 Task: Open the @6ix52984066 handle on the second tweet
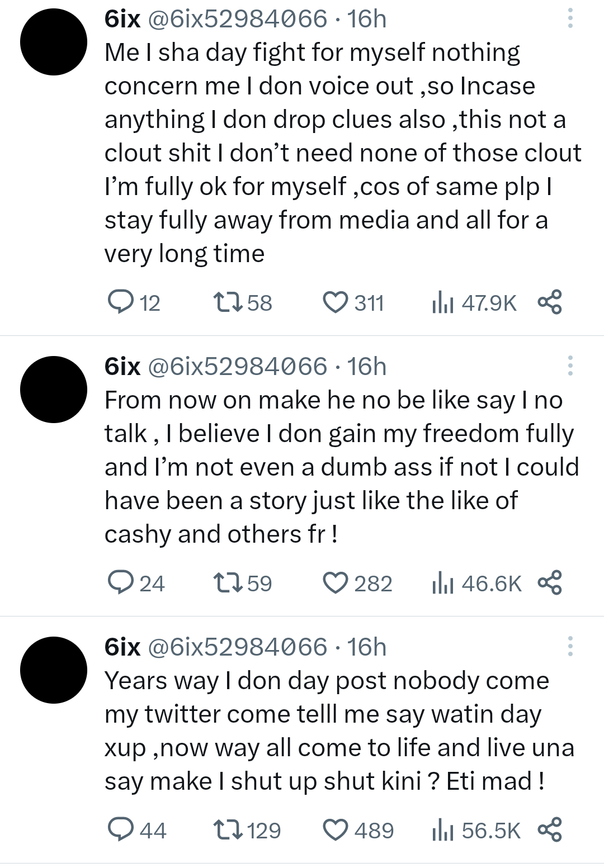[237, 367]
